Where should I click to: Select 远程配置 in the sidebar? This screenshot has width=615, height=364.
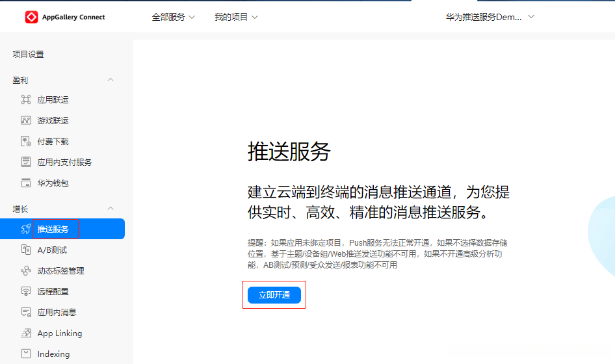tap(53, 291)
